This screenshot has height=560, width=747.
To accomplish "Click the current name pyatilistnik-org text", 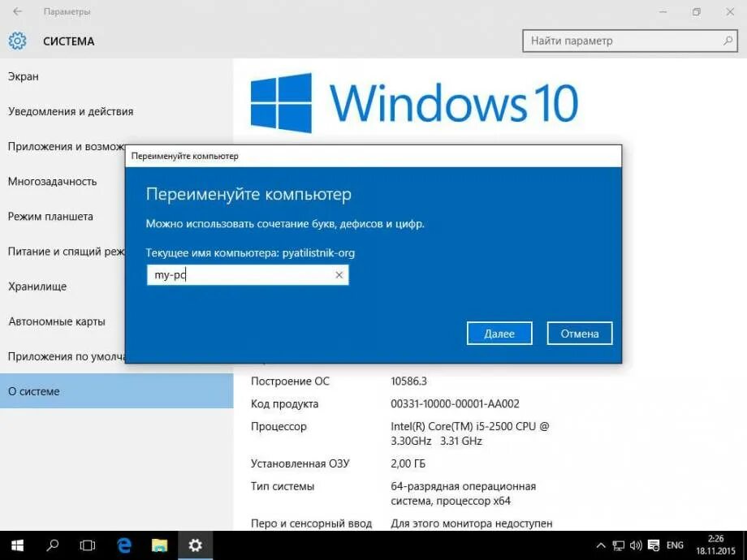I will point(318,253).
